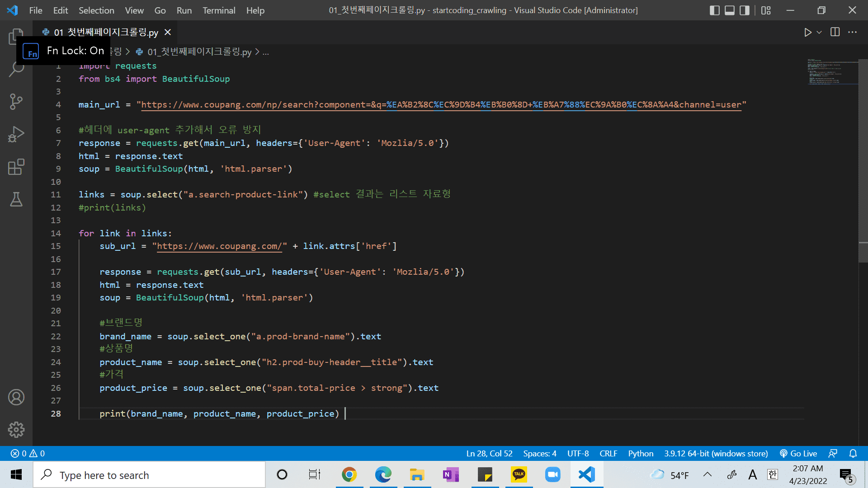Open the Testing flask view
The height and width of the screenshot is (488, 868).
tap(16, 199)
